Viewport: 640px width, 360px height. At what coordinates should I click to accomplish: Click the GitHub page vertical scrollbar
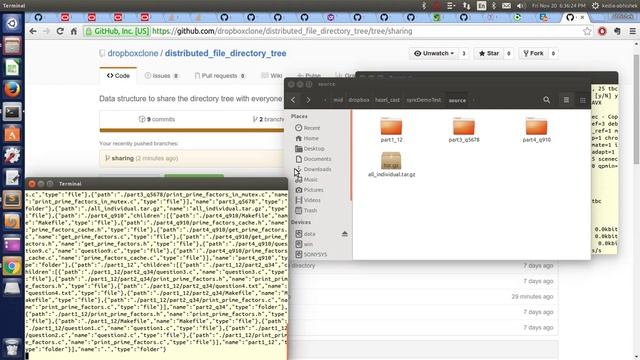[x=636, y=109]
